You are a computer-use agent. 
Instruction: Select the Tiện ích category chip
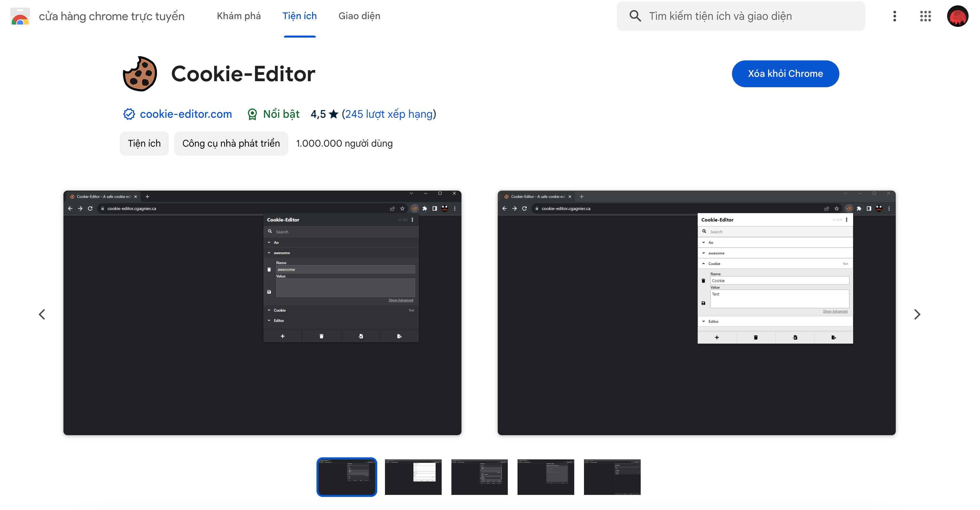[144, 143]
